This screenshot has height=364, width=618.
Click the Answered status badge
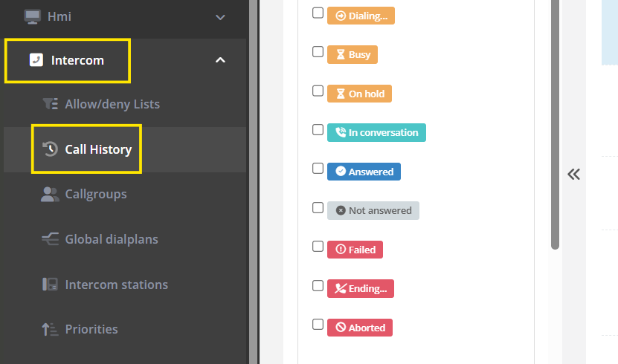364,172
